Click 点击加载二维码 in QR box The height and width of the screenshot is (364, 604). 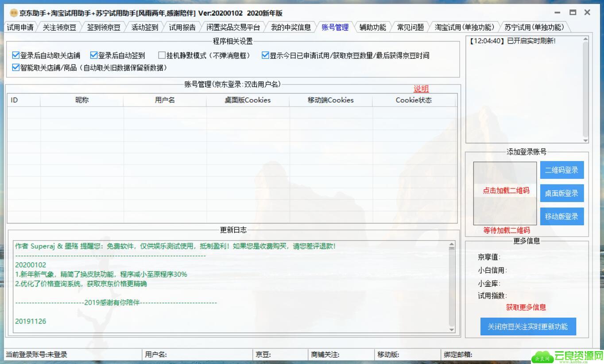pyautogui.click(x=506, y=191)
